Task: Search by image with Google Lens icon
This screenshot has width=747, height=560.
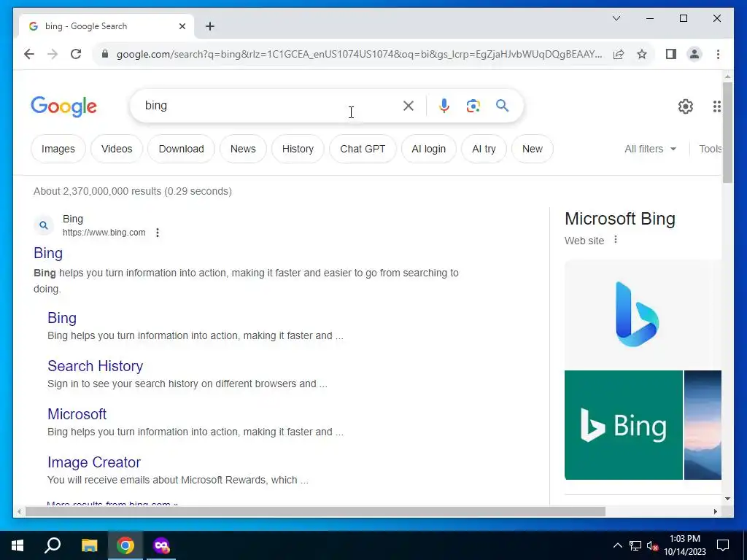Action: coord(473,106)
